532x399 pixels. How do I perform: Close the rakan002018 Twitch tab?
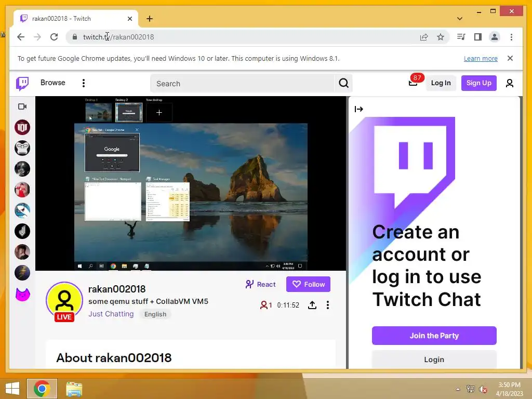(129, 19)
